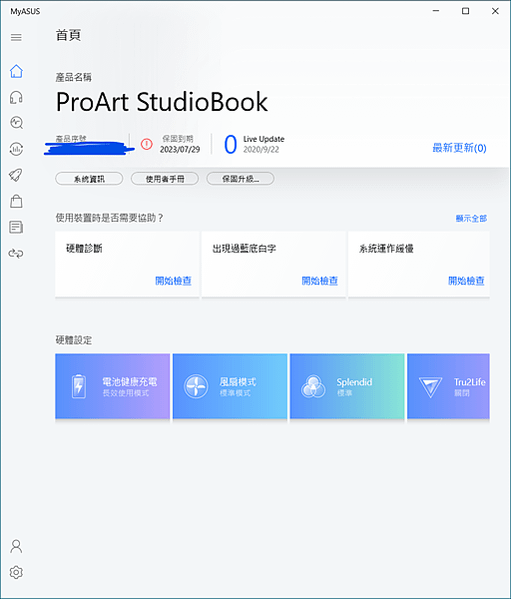This screenshot has height=599, width=511.
Task: Click the fan icon on fan mode tile
Action: click(x=196, y=386)
